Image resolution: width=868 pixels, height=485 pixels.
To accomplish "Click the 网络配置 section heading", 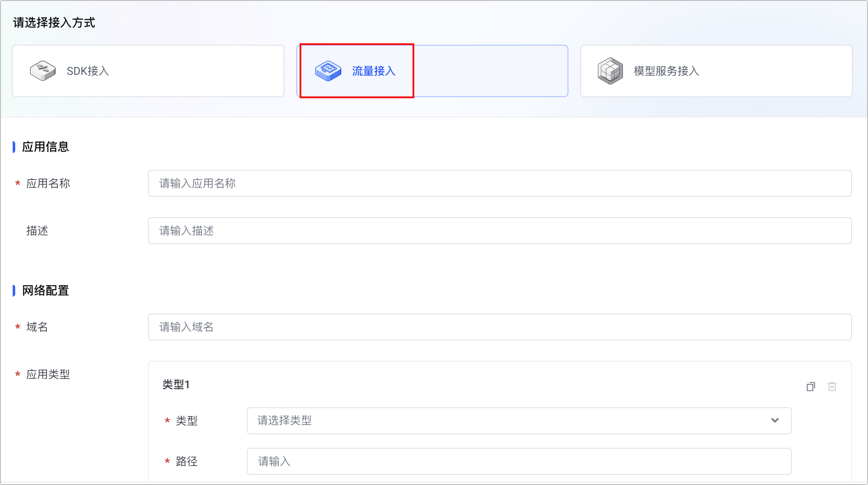I will pyautogui.click(x=45, y=291).
